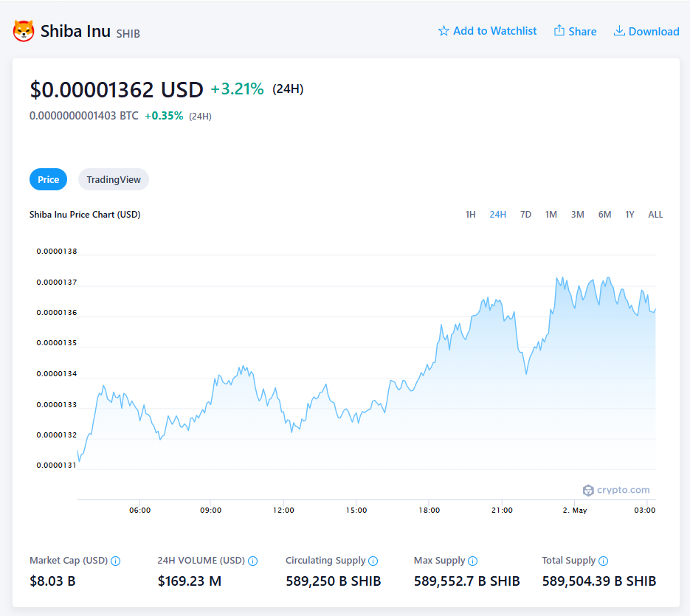Click the +0.35% BTC change
Screen dimensions: 690x616
[x=164, y=116]
